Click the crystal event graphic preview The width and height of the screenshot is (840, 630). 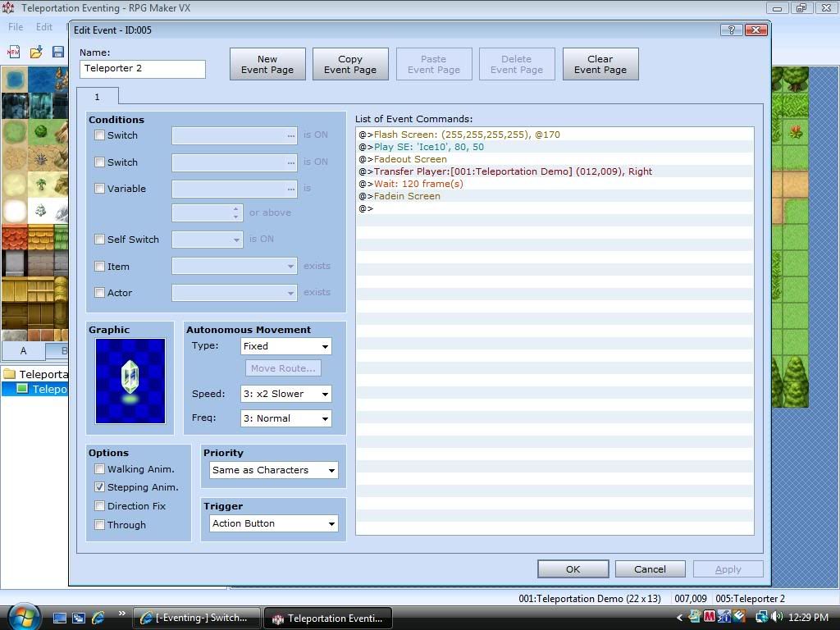[x=130, y=381]
